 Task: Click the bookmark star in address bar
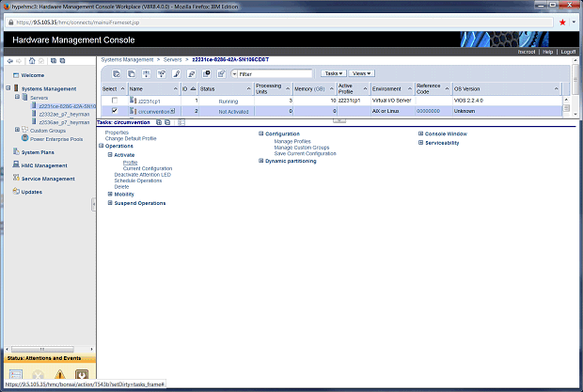tap(562, 23)
